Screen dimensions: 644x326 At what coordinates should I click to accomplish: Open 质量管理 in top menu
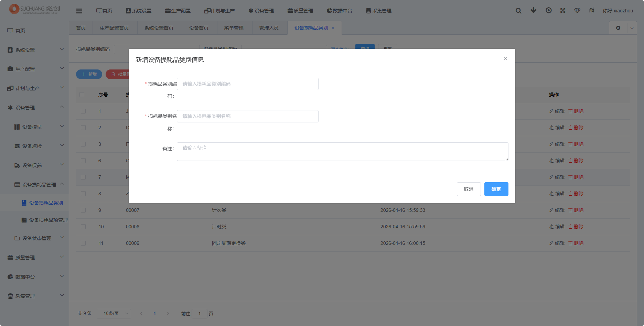pos(300,11)
